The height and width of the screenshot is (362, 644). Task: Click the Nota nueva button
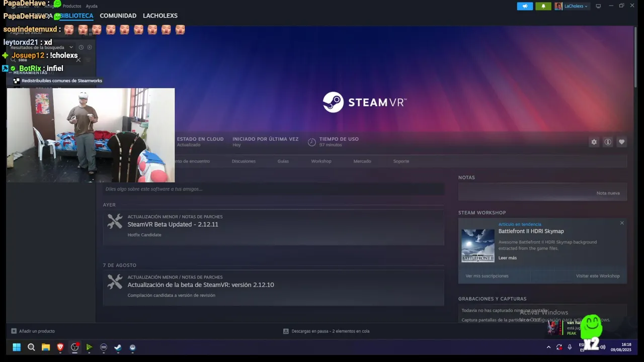point(608,193)
